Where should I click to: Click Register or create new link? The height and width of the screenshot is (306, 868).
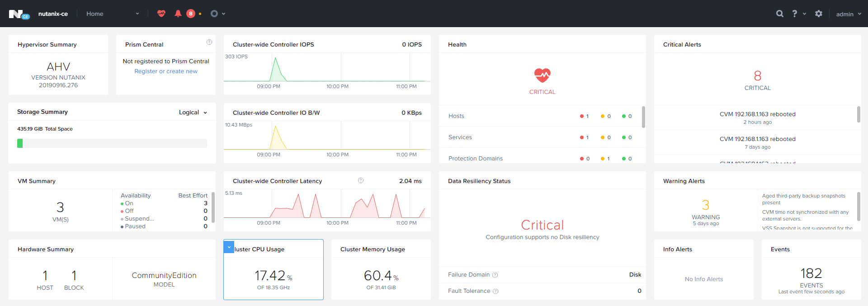pos(166,71)
